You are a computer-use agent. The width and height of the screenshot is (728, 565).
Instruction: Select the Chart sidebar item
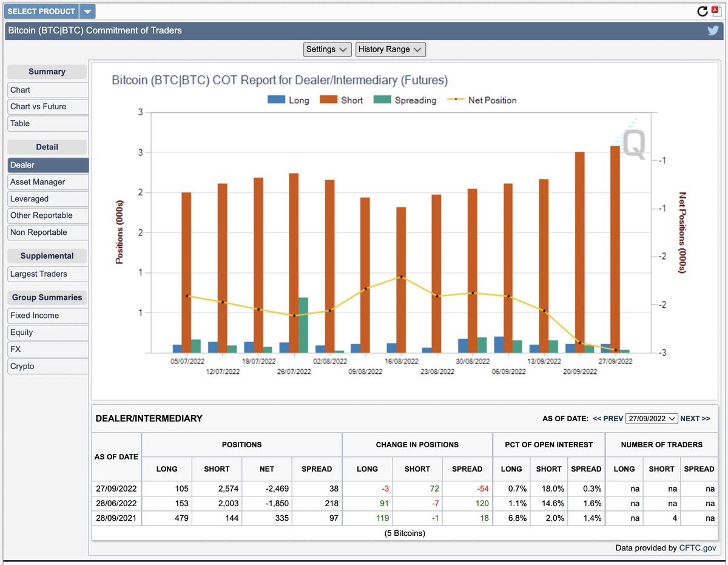[48, 90]
